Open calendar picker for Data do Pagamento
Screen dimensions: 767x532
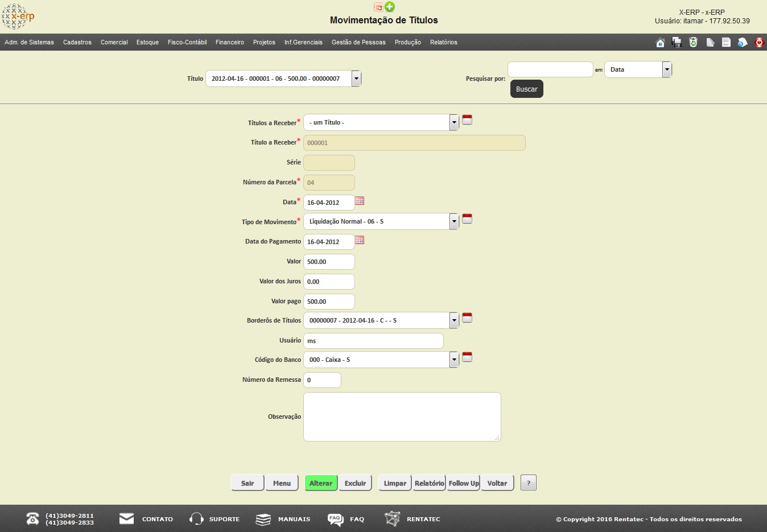click(x=360, y=240)
